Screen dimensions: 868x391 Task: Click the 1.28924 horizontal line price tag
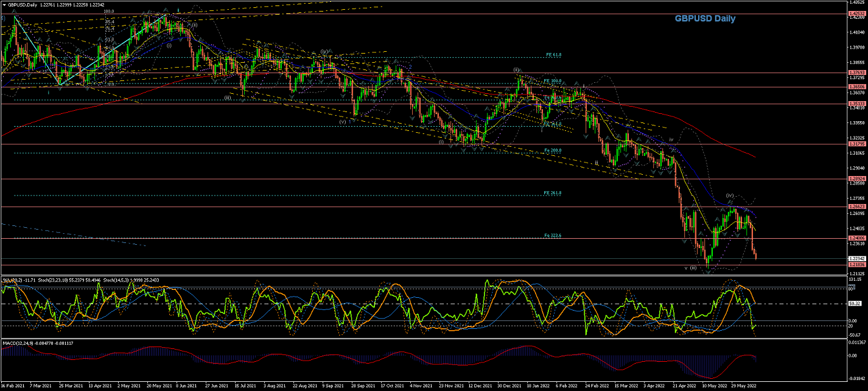click(856, 179)
